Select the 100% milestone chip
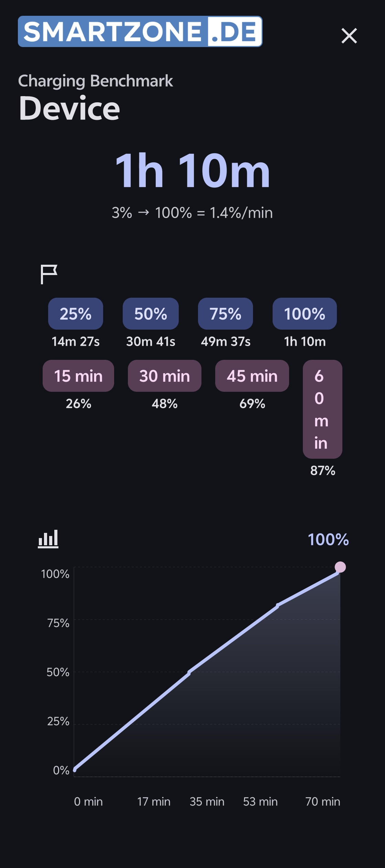This screenshot has width=385, height=868. [x=305, y=313]
